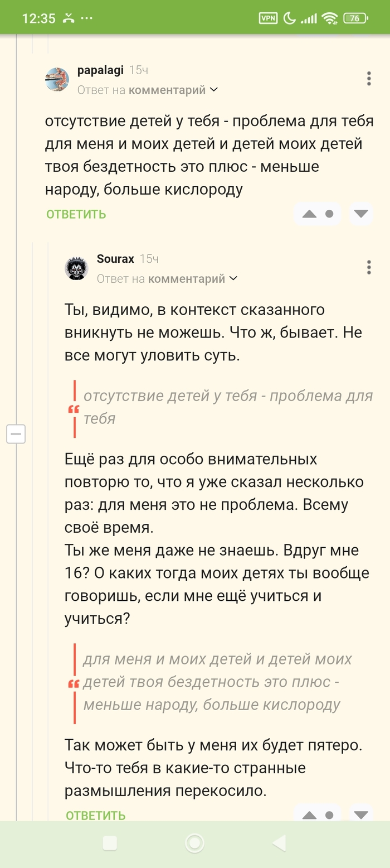390x868 pixels.
Task: Tap the first quoted text block
Action: [x=227, y=407]
